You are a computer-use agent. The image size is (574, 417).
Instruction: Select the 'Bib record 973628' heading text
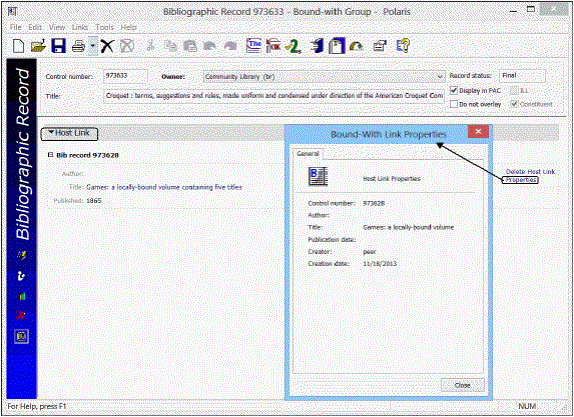[x=87, y=155]
